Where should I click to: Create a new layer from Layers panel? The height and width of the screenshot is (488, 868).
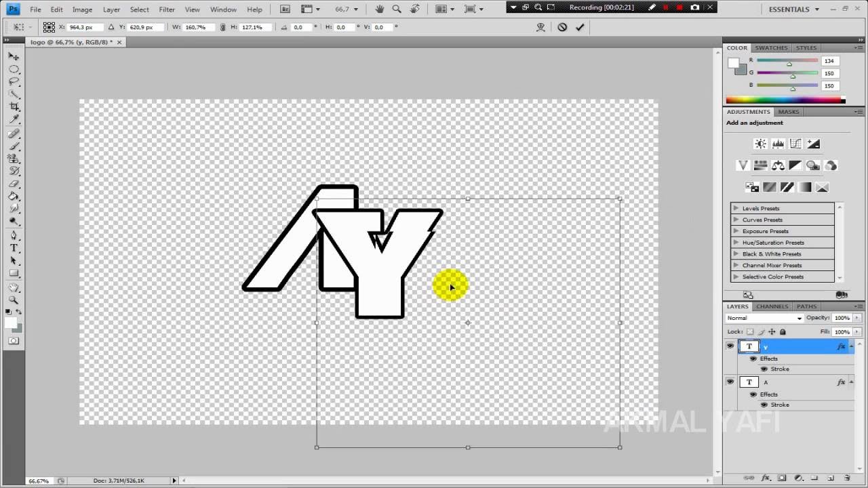click(831, 478)
